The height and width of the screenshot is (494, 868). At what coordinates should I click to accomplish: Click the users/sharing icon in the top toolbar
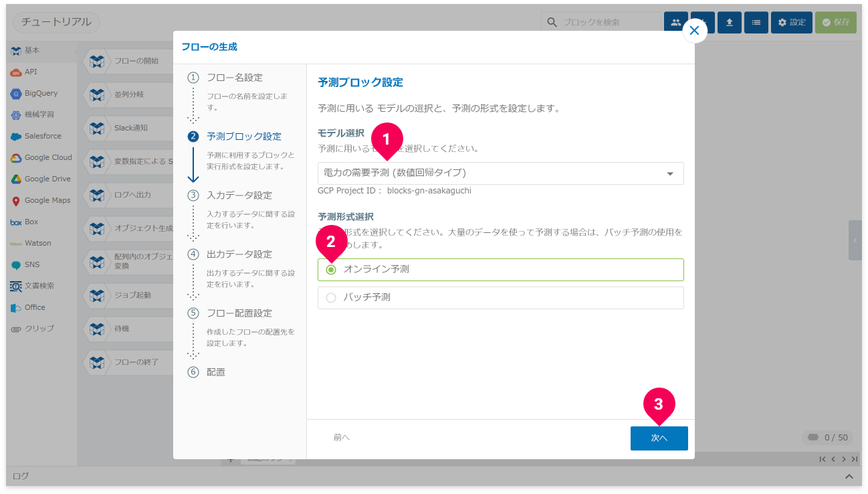[x=675, y=22]
